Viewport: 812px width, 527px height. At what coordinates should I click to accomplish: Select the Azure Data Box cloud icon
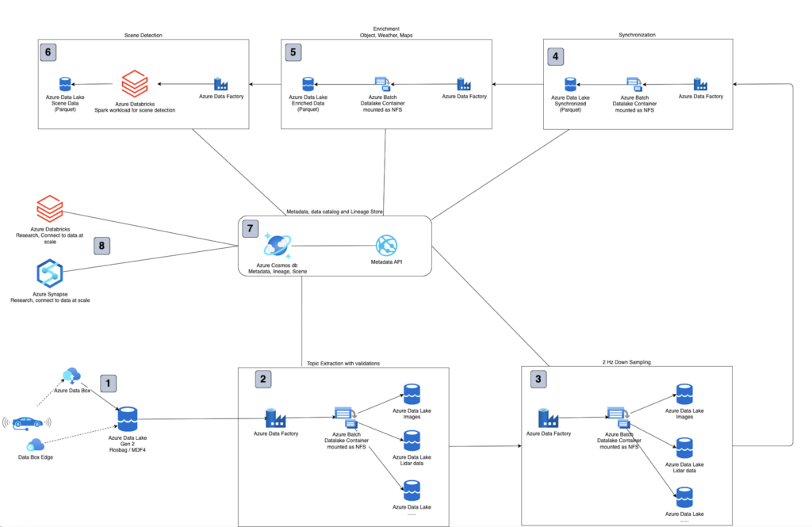pos(72,375)
